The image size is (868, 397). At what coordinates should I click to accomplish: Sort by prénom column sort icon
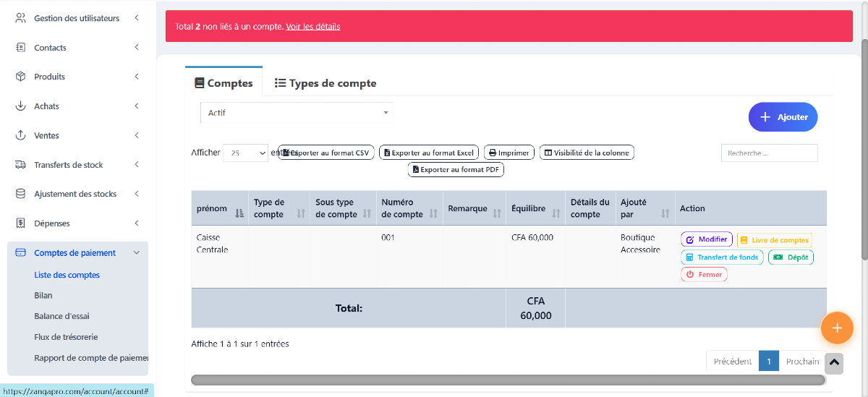pos(239,213)
